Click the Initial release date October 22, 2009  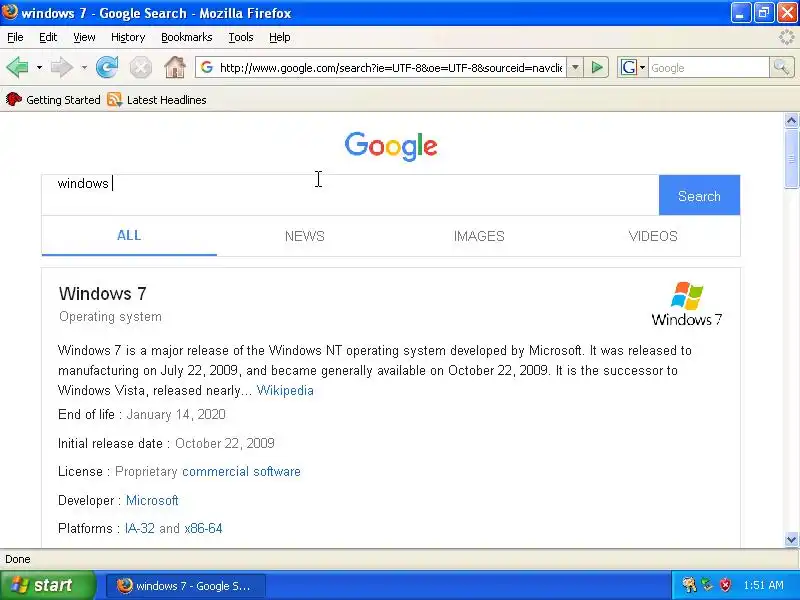click(x=225, y=443)
